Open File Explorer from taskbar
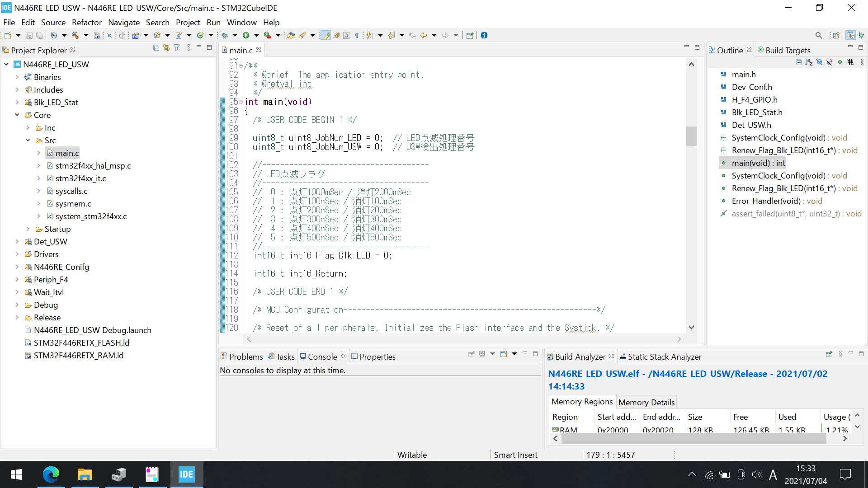868x488 pixels. [x=85, y=474]
